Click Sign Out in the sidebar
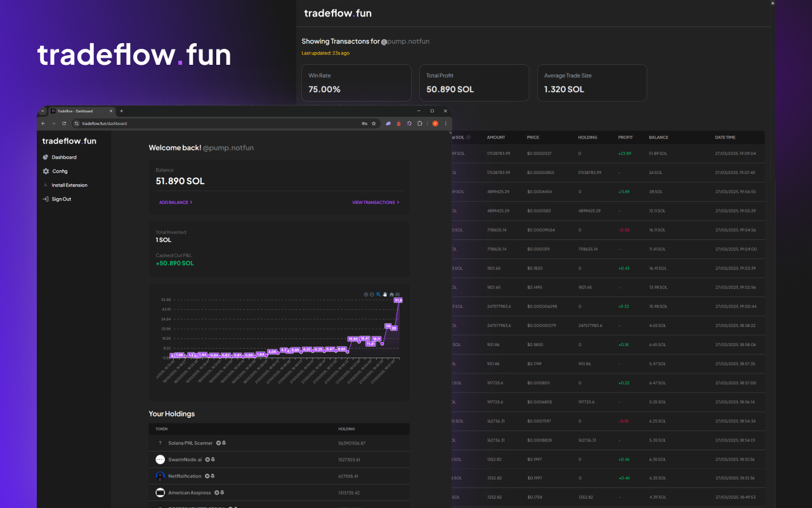Image resolution: width=812 pixels, height=508 pixels. 61,199
